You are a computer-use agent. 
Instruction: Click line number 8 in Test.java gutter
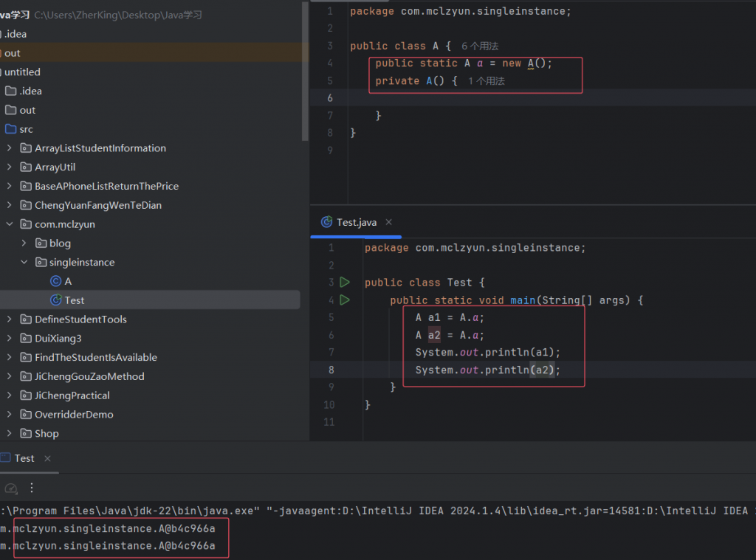331,370
